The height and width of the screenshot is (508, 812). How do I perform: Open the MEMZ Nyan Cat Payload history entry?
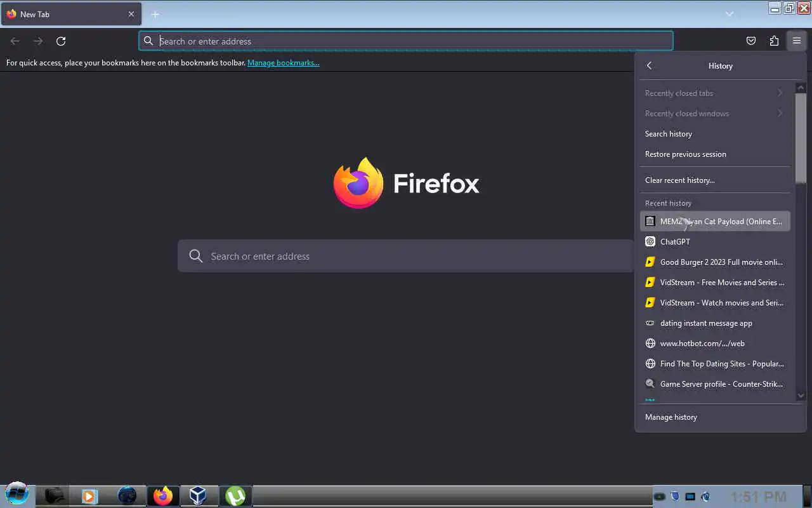(x=715, y=222)
